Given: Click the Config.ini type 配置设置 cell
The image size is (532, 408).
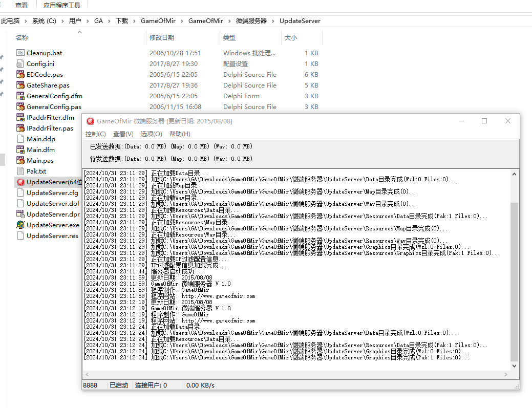Looking at the screenshot, I should pos(236,64).
